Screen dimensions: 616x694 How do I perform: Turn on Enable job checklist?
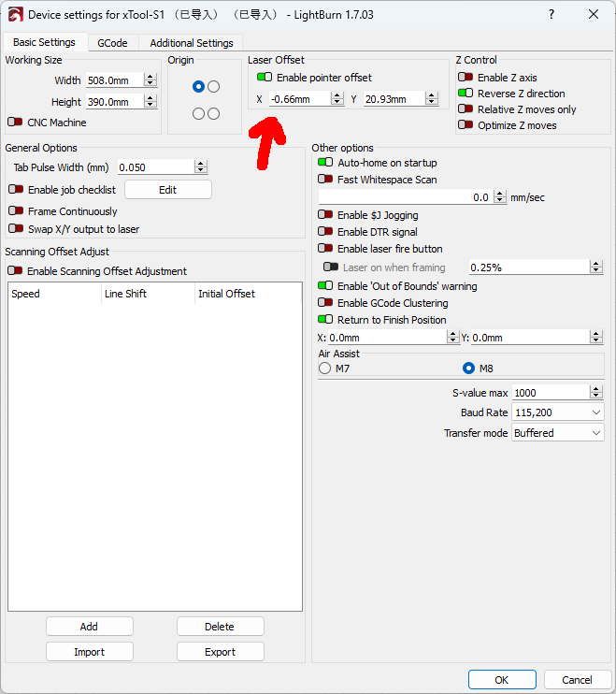pyautogui.click(x=14, y=190)
